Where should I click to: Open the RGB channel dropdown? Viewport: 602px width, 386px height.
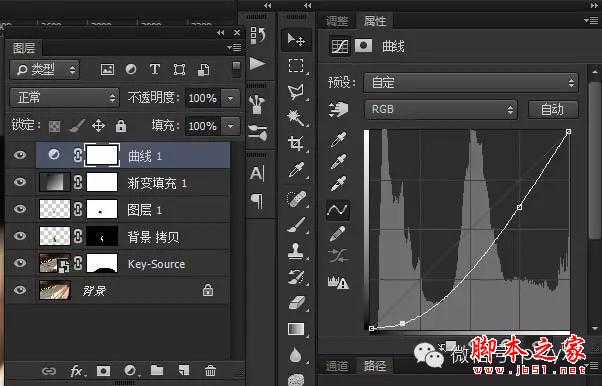[440, 110]
